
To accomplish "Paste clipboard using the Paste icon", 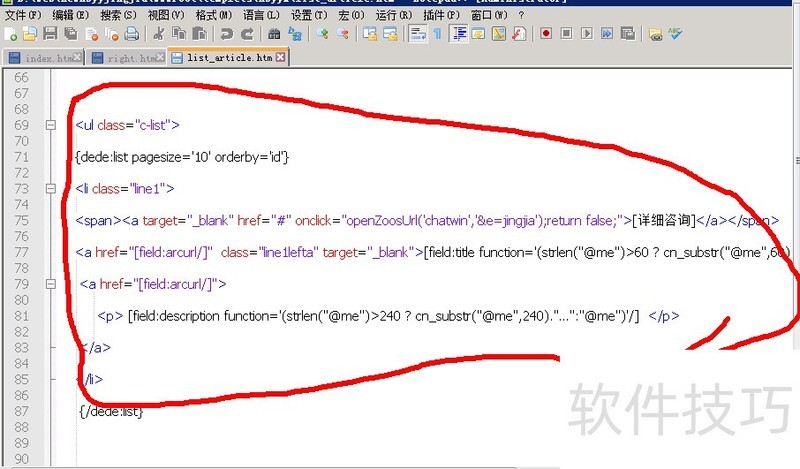I will coord(199,34).
